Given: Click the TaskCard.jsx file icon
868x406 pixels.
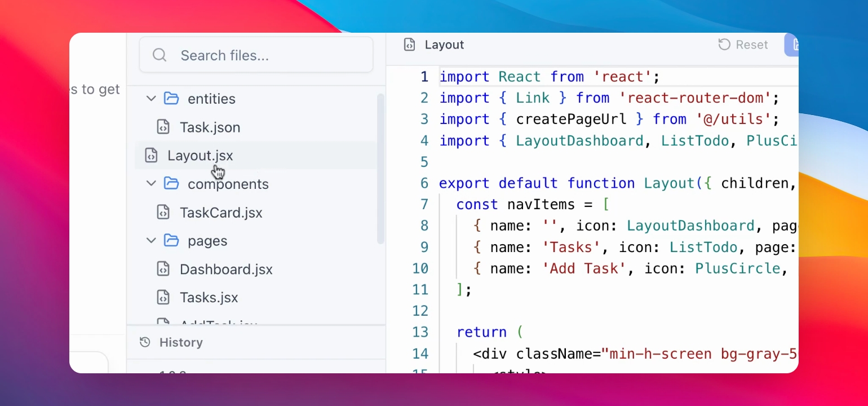Looking at the screenshot, I should (163, 213).
